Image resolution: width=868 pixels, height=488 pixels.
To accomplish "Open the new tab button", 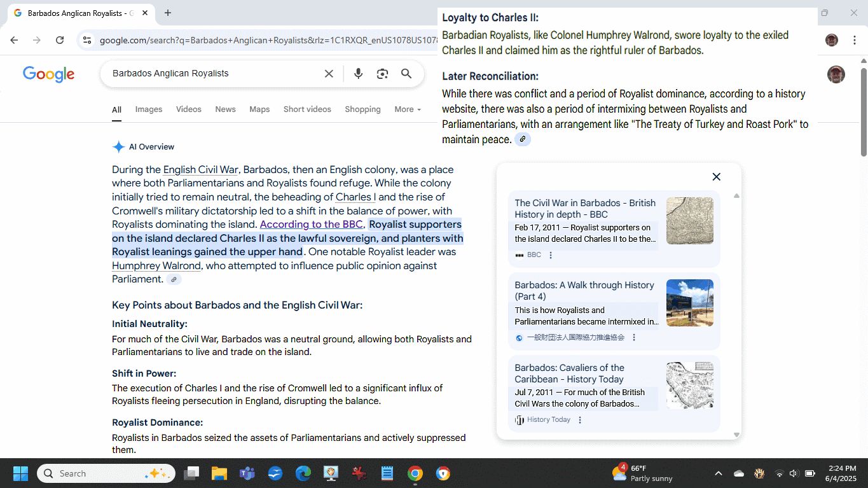I will pos(168,13).
